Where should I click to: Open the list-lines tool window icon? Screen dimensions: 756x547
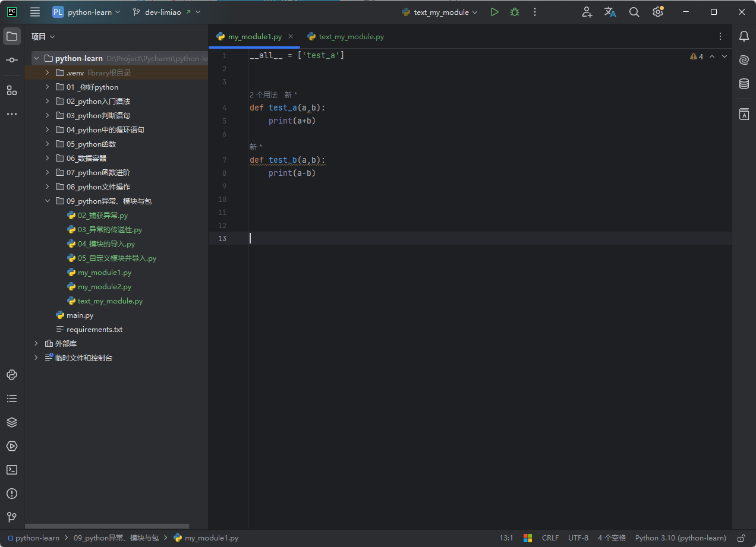pyautogui.click(x=12, y=399)
